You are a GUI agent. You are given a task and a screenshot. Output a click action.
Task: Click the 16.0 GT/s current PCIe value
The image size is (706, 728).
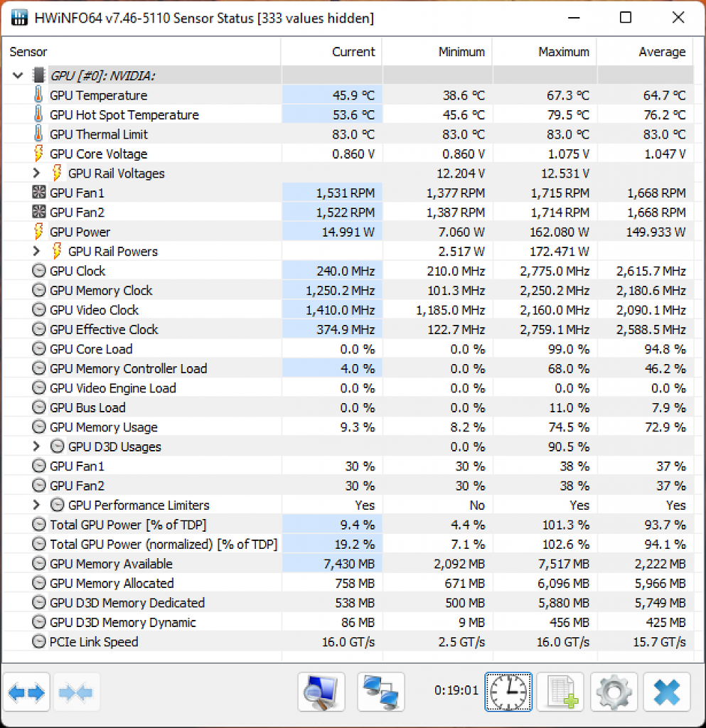click(x=348, y=642)
